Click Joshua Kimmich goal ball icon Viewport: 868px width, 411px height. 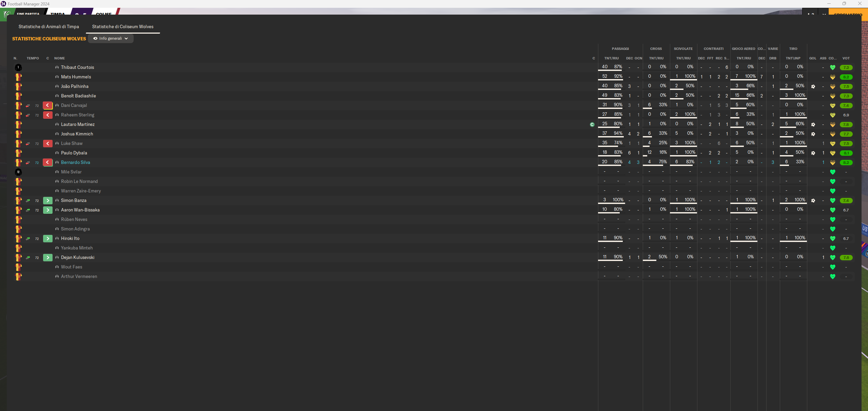813,134
